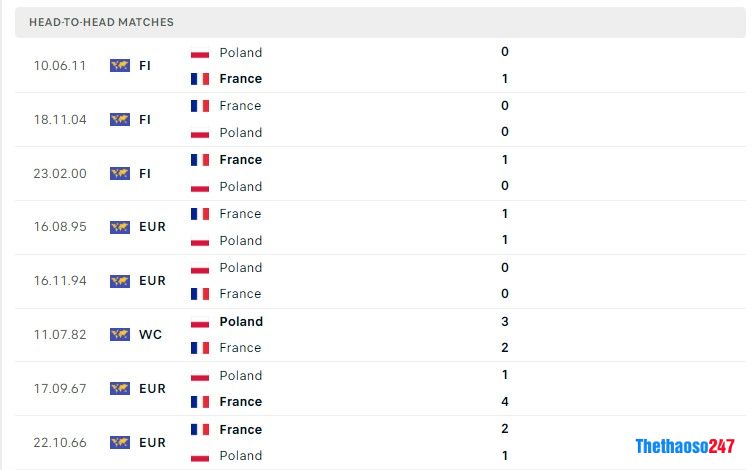
Task: Click score 3 for Poland in 11.07.82
Action: (505, 321)
